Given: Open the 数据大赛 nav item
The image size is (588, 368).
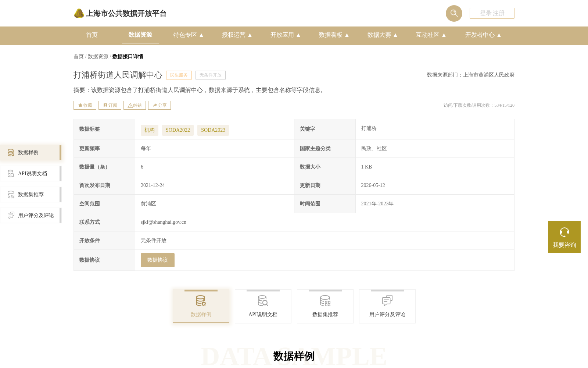Looking at the screenshot, I should (379, 35).
